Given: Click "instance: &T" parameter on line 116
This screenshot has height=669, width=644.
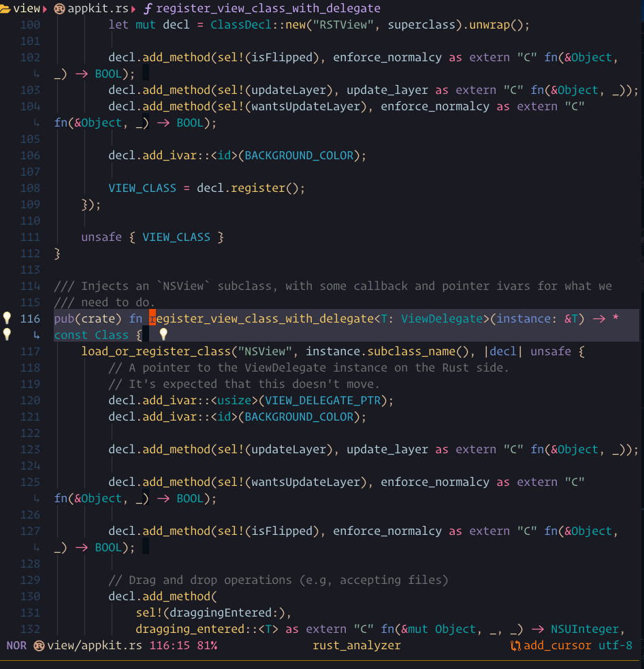Looking at the screenshot, I should click(537, 319).
